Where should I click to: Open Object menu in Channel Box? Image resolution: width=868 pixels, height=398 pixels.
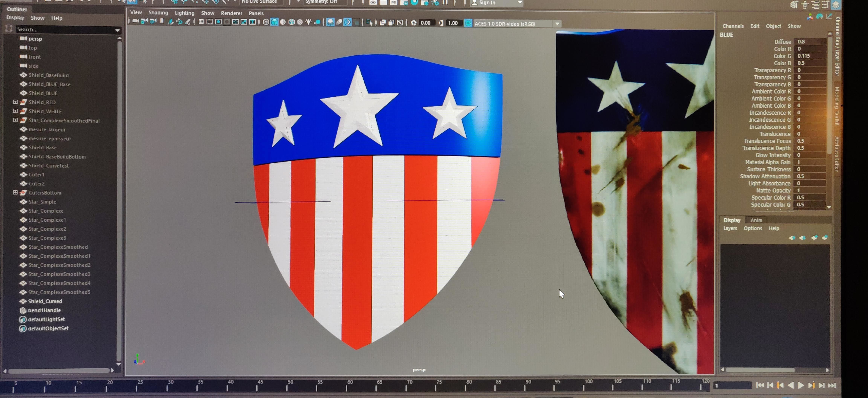tap(773, 26)
